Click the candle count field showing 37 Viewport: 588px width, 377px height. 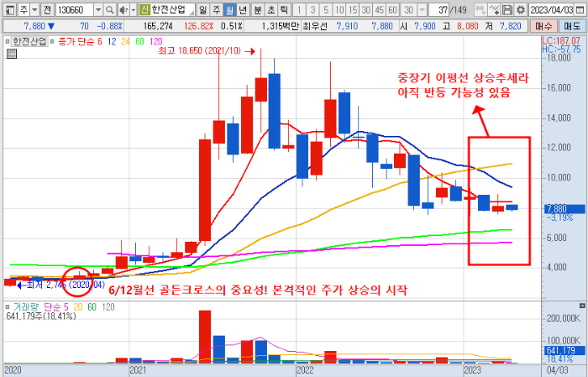coord(438,10)
